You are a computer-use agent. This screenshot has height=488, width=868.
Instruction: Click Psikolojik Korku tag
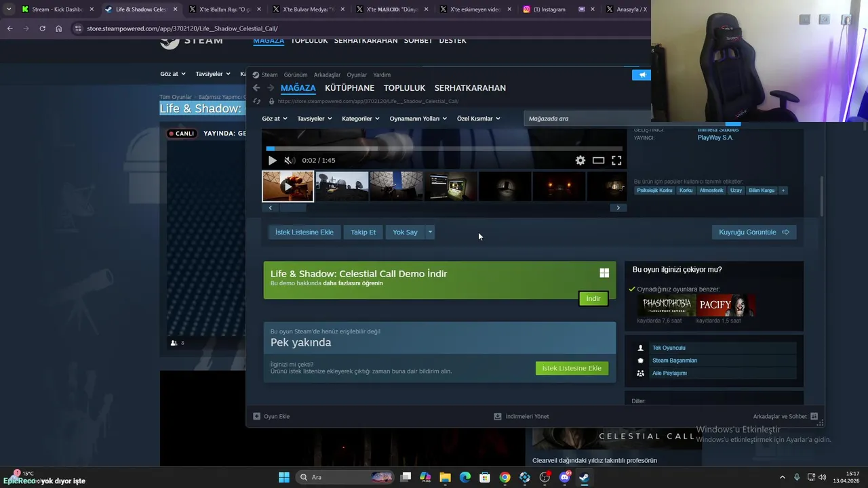(654, 190)
